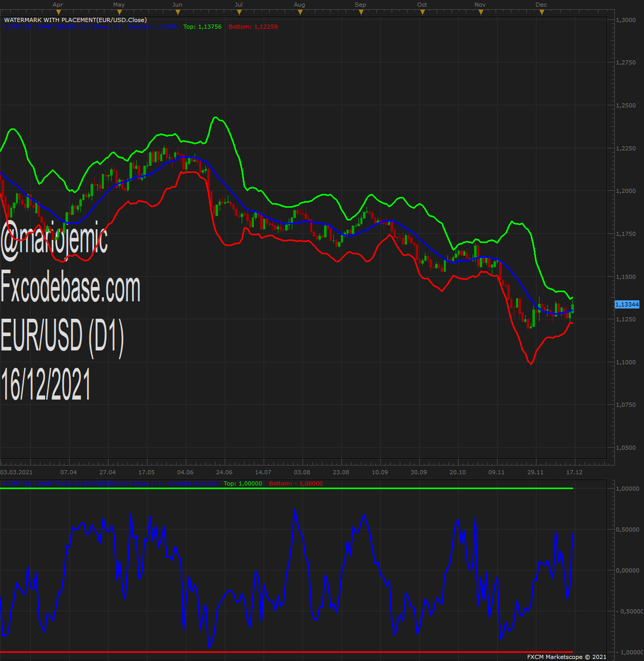Click the Central: 0,44954 oscillator value
Viewport: 644px width, 661px height.
click(x=192, y=483)
